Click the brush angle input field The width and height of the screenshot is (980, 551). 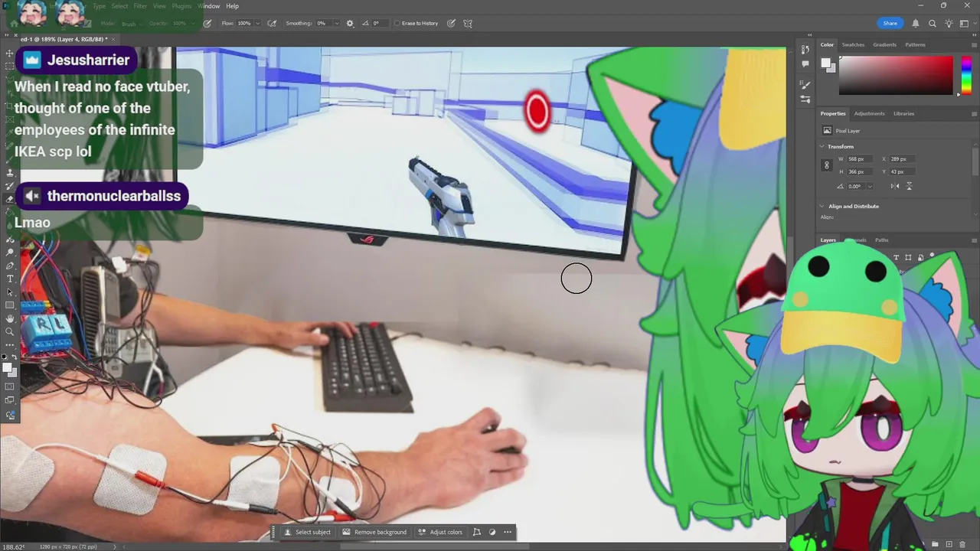[x=381, y=24]
